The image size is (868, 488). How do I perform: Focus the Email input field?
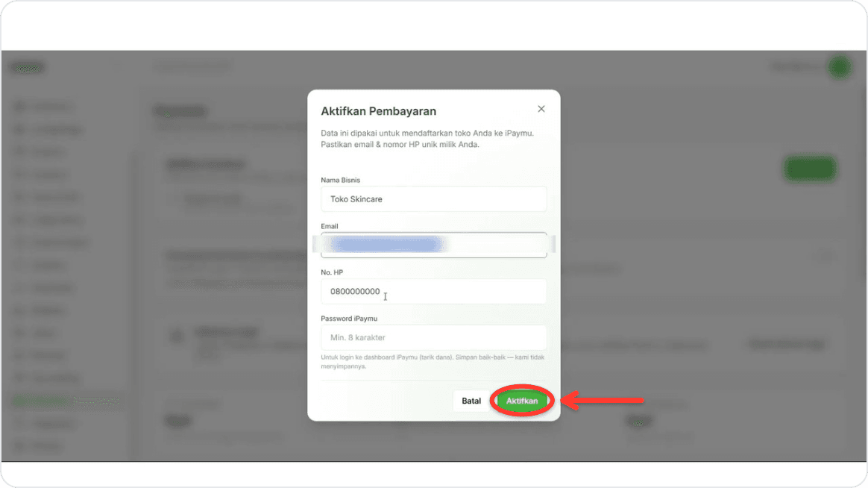[433, 245]
